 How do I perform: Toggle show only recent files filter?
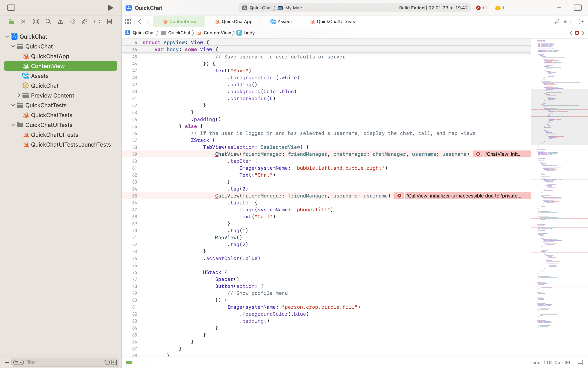click(x=107, y=362)
